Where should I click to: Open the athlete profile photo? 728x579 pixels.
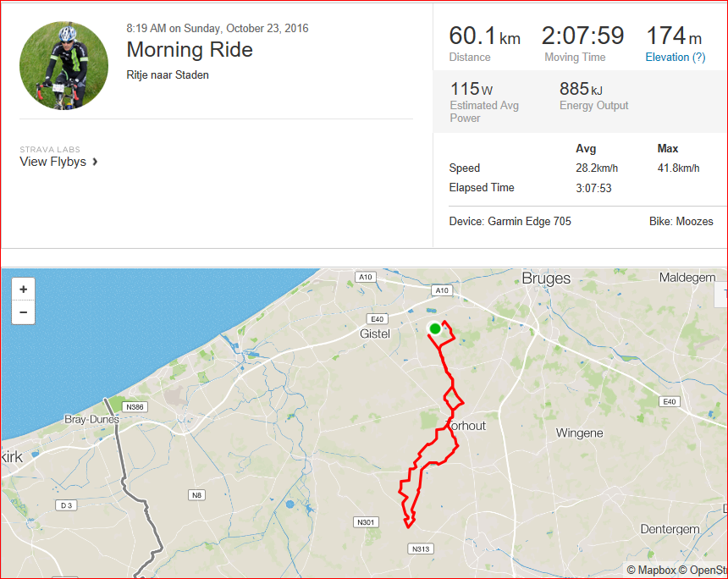pos(63,65)
